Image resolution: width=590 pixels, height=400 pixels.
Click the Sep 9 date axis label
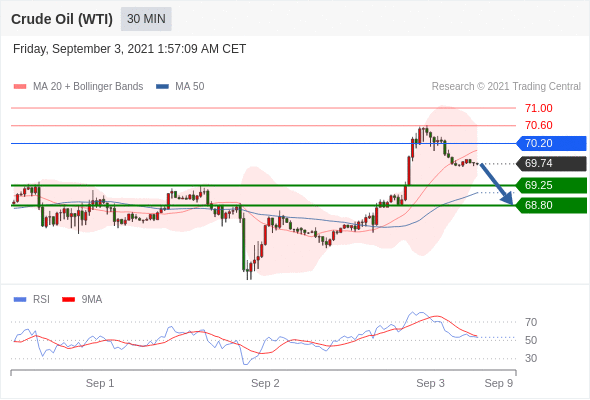499,383
